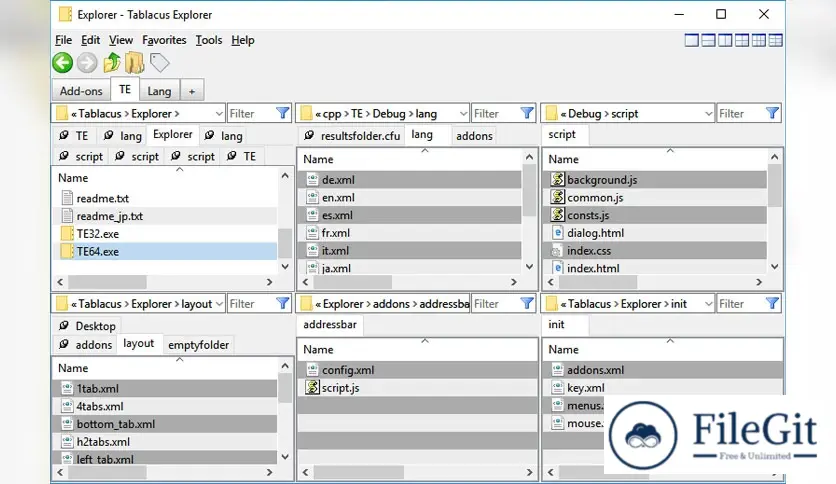Select 4tabs.xml in layout pane

165,406
